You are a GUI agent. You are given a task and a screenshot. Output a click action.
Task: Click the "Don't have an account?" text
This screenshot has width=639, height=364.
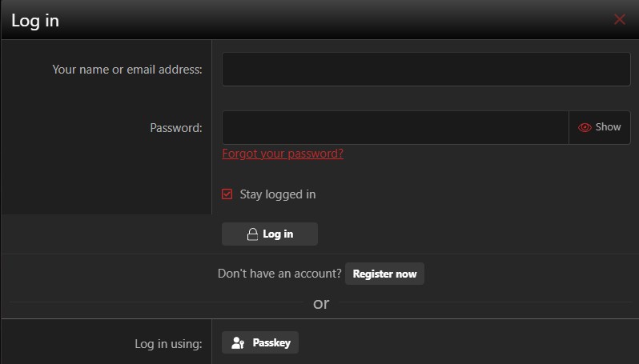(x=279, y=274)
